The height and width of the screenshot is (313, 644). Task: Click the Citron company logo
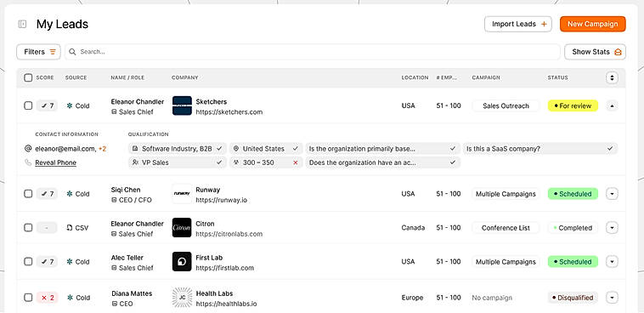pos(182,228)
